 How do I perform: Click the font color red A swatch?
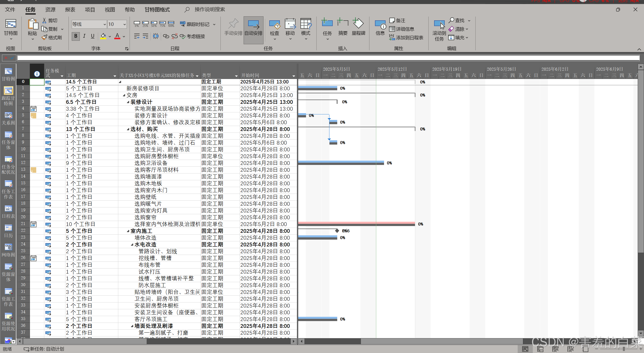click(117, 36)
